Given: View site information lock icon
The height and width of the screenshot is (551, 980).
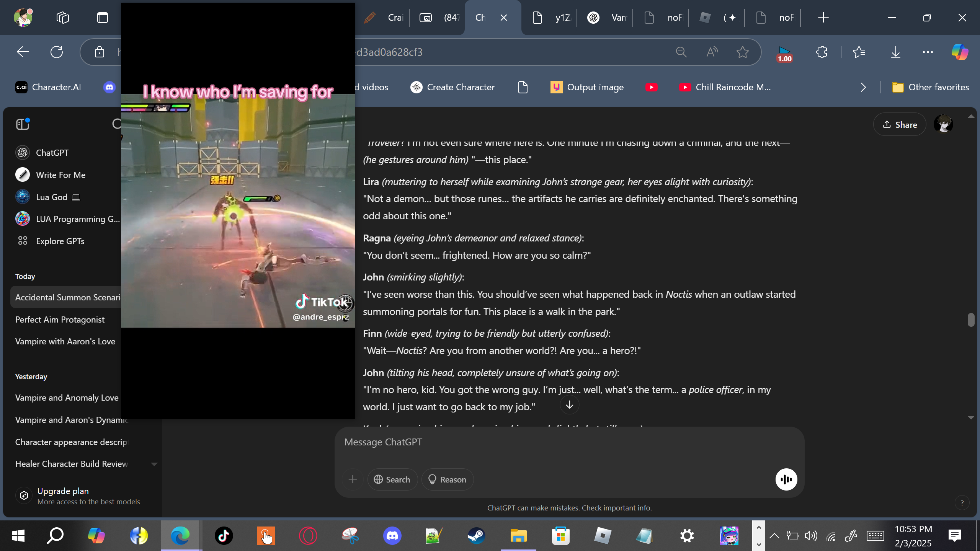Looking at the screenshot, I should (100, 52).
